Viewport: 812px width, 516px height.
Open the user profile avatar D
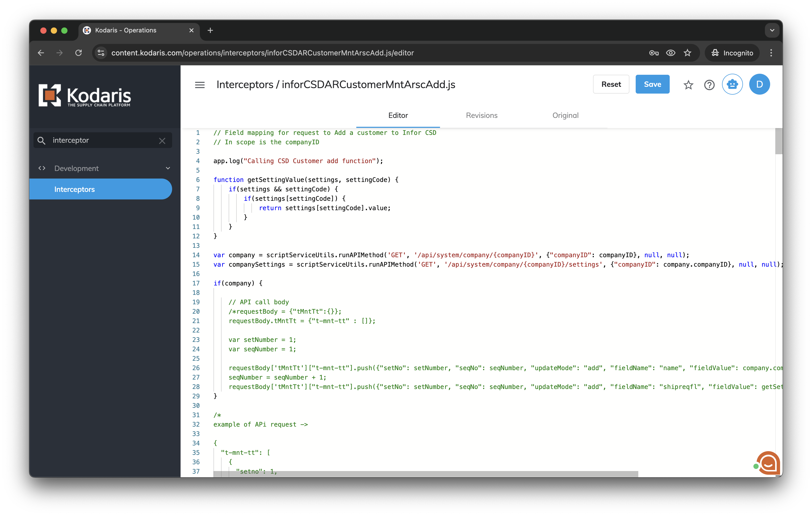tap(759, 84)
